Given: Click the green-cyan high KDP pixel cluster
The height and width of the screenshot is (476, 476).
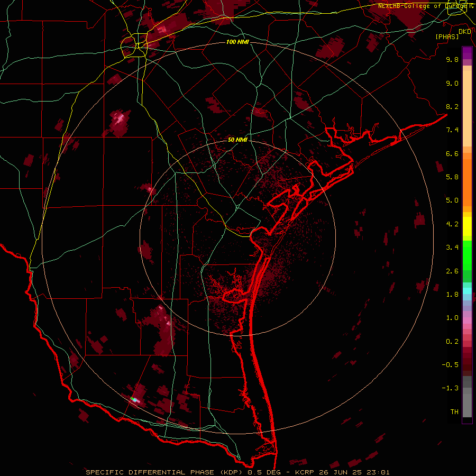Looking at the screenshot, I should click(x=134, y=399).
